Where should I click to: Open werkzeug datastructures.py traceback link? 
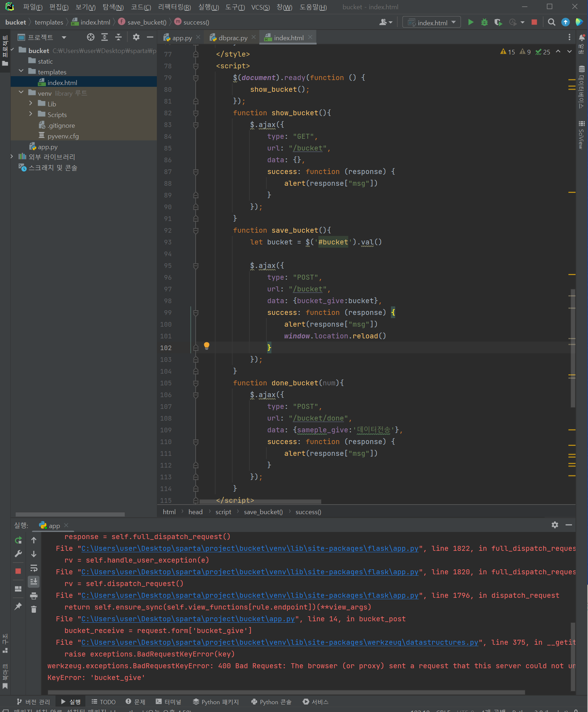[280, 642]
